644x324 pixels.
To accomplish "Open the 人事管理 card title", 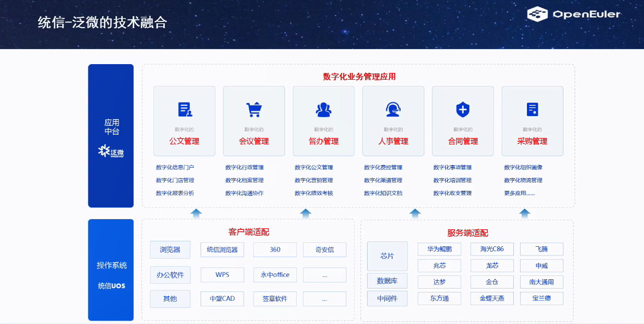I will [x=393, y=141].
